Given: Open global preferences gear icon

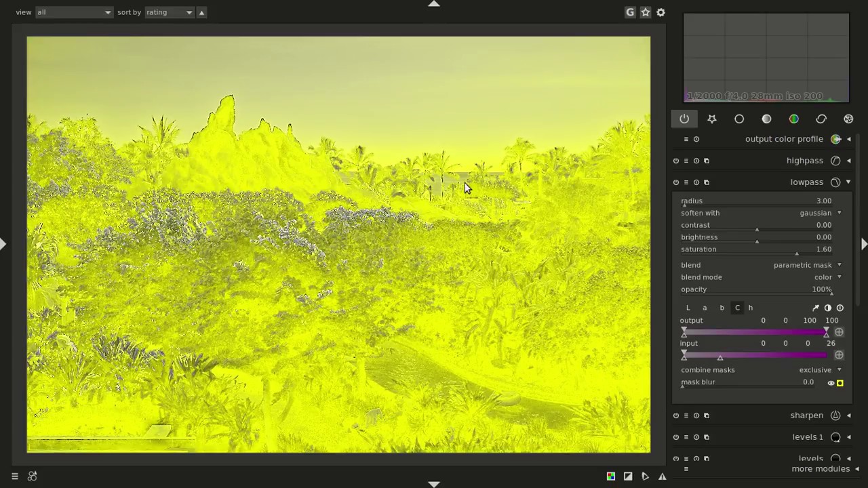Looking at the screenshot, I should pos(660,12).
